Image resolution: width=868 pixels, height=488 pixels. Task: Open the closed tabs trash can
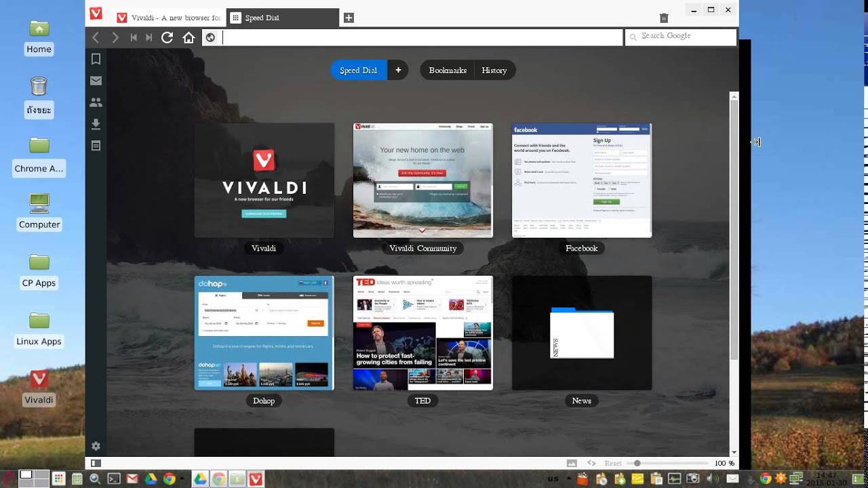point(664,18)
